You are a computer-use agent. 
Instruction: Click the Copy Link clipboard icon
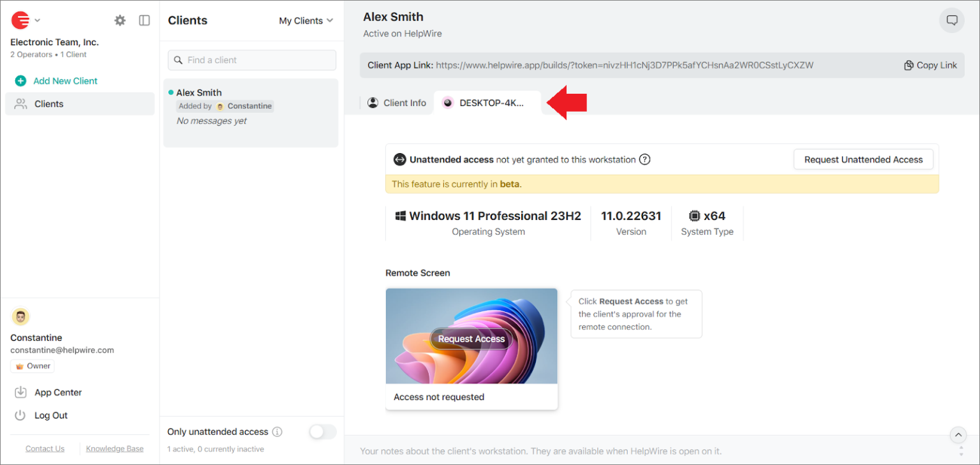[x=909, y=65]
